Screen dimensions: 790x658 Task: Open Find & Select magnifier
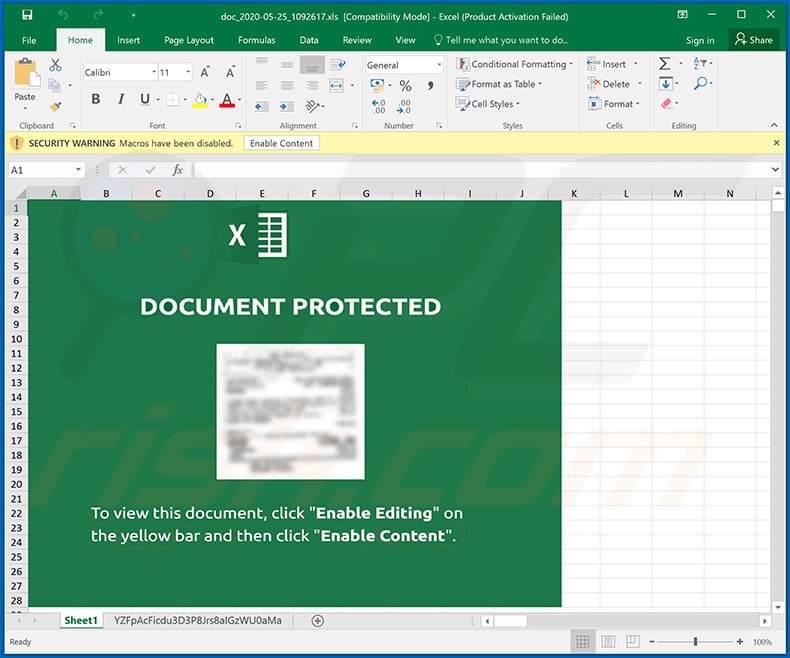point(700,84)
